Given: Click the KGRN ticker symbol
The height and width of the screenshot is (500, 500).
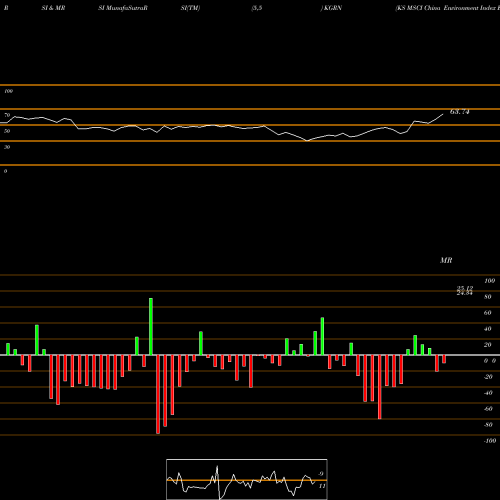Looking at the screenshot, I should click(x=333, y=8).
